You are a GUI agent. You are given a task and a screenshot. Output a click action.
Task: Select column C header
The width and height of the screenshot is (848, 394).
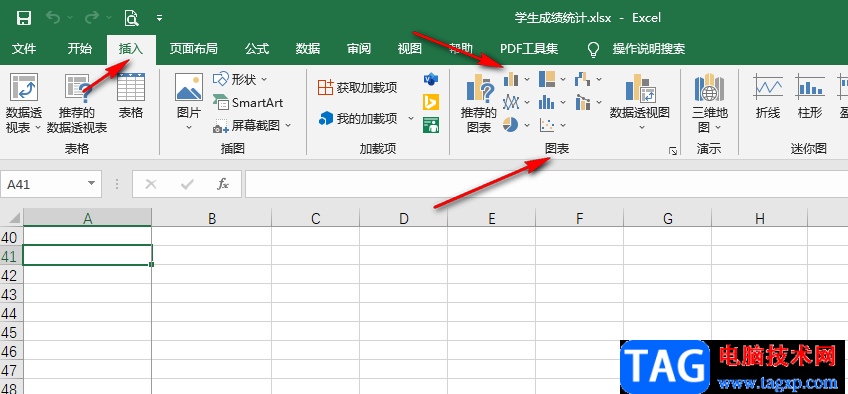(316, 218)
